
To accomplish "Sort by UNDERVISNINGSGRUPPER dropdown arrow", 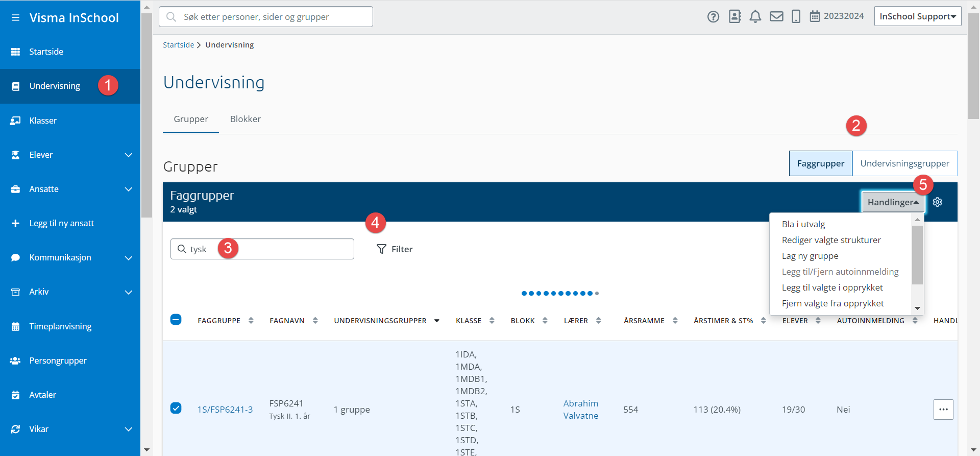I will (x=437, y=321).
